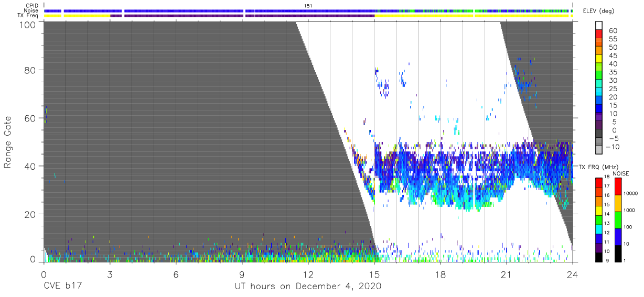This screenshot has height=297, width=644.
Task: Click x-axis tick label '21'
Action: click(507, 273)
